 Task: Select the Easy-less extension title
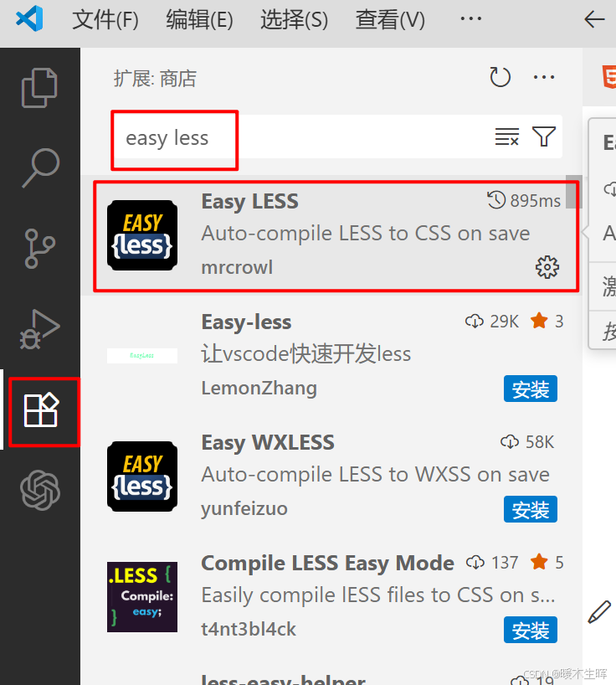pos(246,322)
